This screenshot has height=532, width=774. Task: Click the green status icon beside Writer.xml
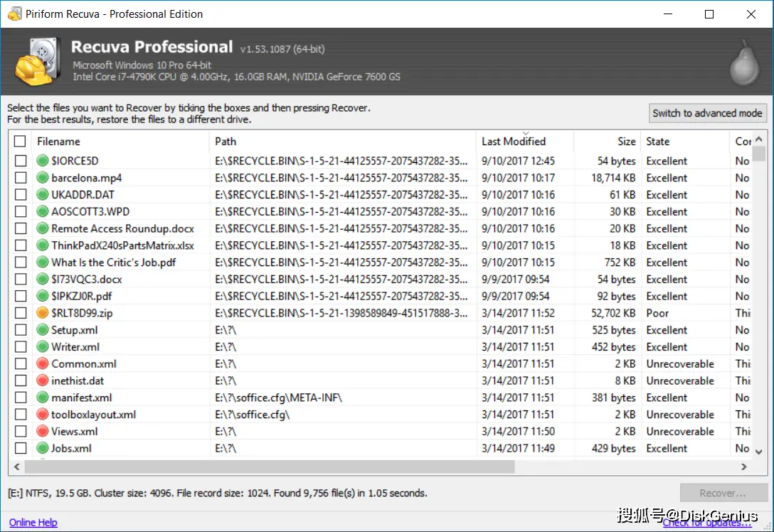(x=43, y=347)
